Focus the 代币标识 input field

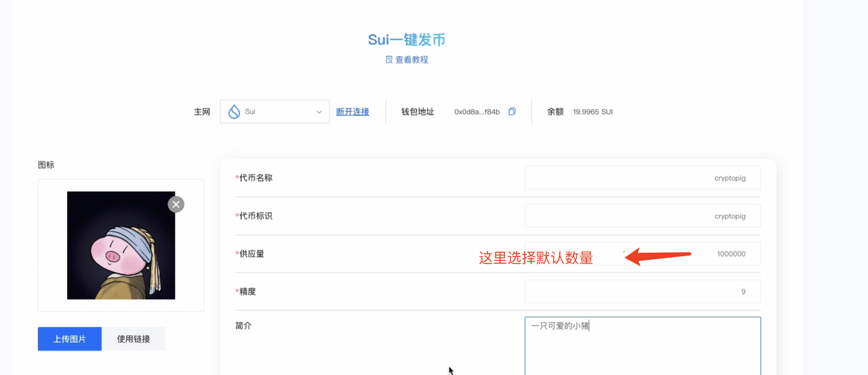click(x=642, y=216)
